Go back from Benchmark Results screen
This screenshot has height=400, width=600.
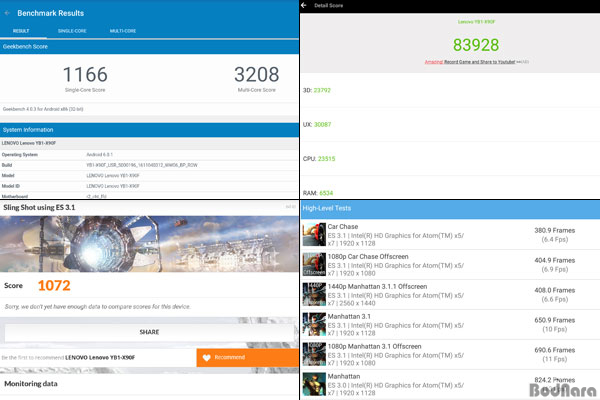pos(7,13)
